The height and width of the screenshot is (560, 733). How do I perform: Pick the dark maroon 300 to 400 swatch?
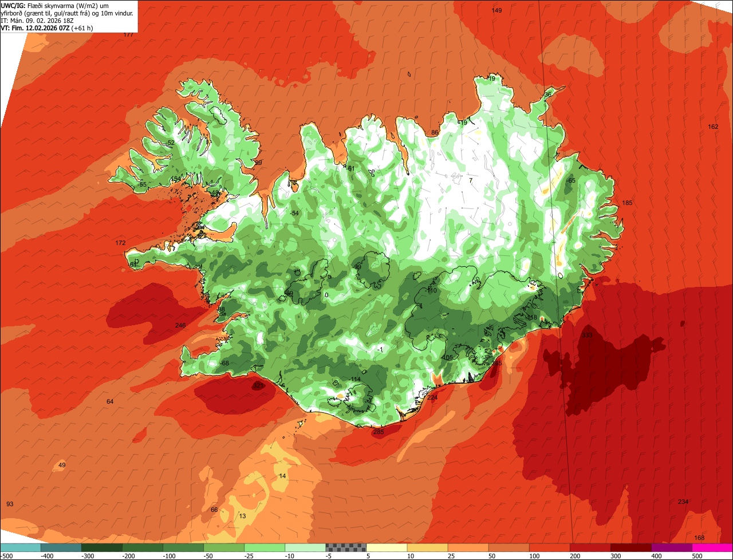tap(630, 547)
